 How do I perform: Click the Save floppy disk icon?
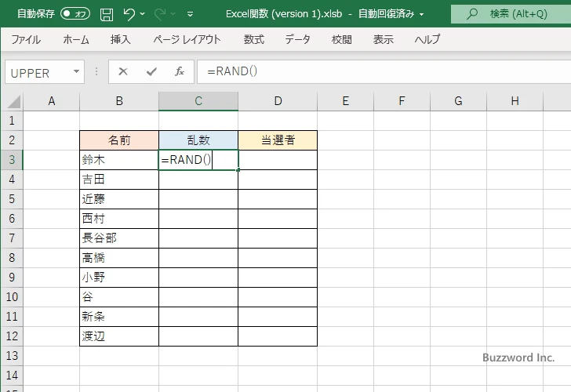tap(107, 14)
